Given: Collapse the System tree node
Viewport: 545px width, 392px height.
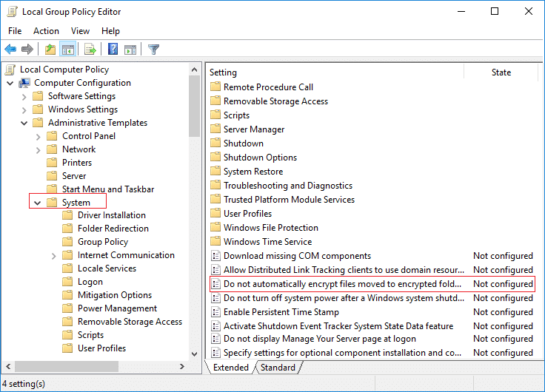Looking at the screenshot, I should click(37, 202).
